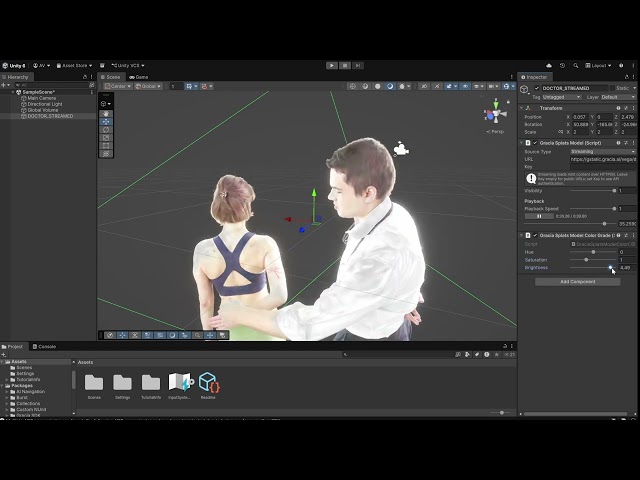Click the Pause button in top toolbar
This screenshot has width=640, height=480.
[344, 65]
